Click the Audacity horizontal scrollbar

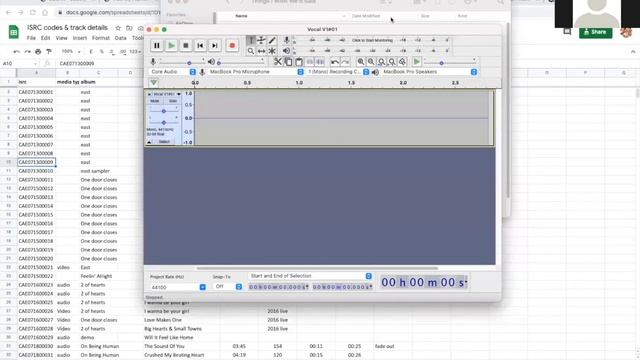coord(317,269)
